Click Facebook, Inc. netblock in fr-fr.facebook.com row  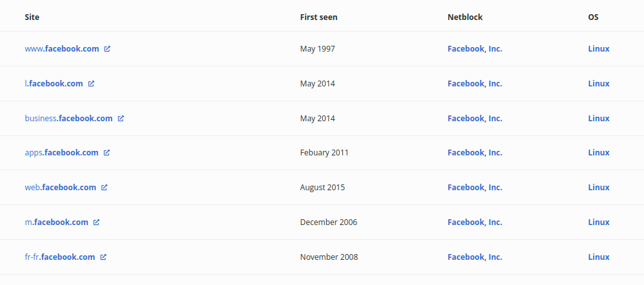(x=474, y=257)
